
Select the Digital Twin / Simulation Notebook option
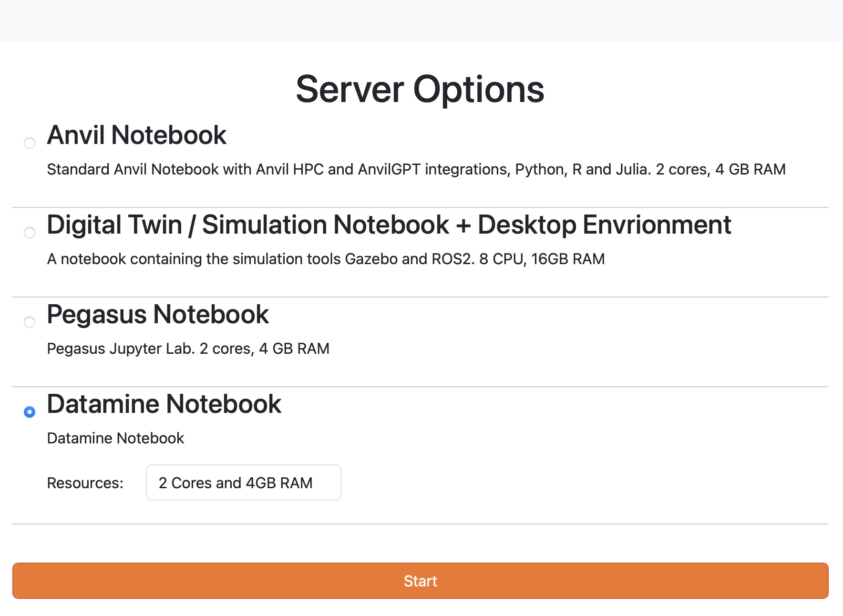[30, 232]
